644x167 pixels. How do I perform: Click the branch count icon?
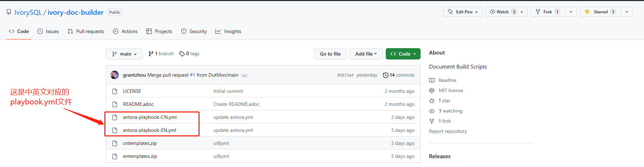coord(151,54)
